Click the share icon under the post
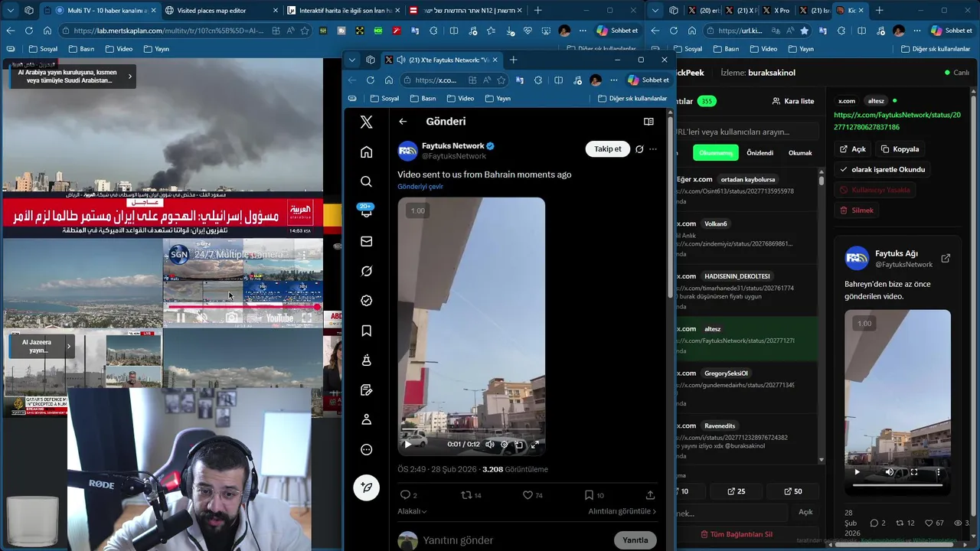The height and width of the screenshot is (551, 980). tap(650, 495)
